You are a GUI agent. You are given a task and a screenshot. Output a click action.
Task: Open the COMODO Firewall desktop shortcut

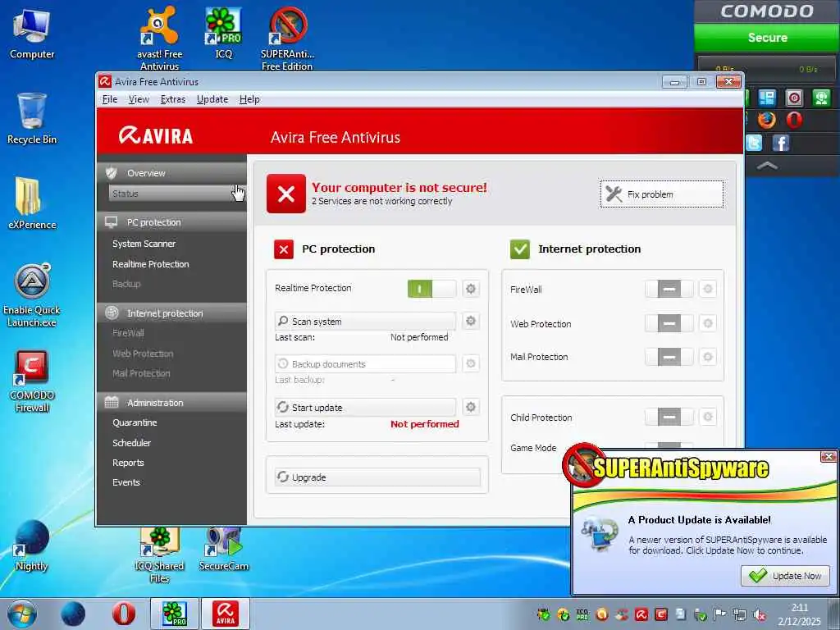point(32,381)
